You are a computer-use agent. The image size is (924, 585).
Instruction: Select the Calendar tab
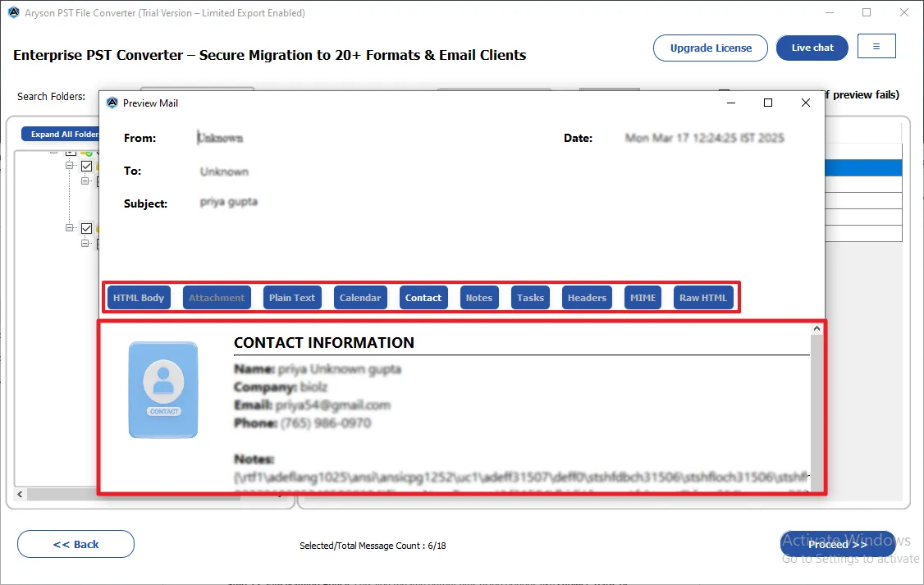coord(360,298)
